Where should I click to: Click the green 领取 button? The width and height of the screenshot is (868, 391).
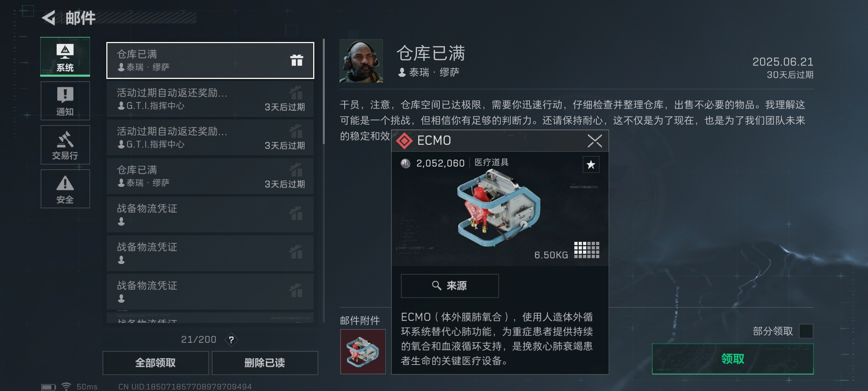pos(733,359)
